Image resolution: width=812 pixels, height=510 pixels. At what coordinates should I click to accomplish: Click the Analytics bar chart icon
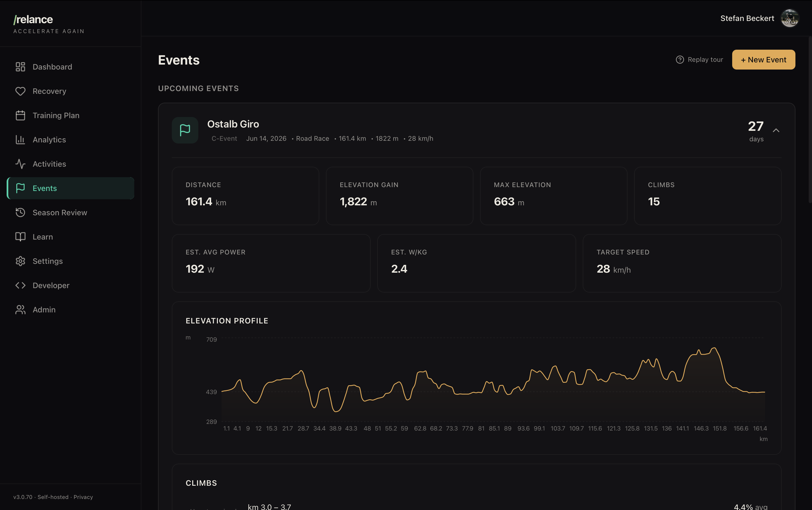click(20, 139)
